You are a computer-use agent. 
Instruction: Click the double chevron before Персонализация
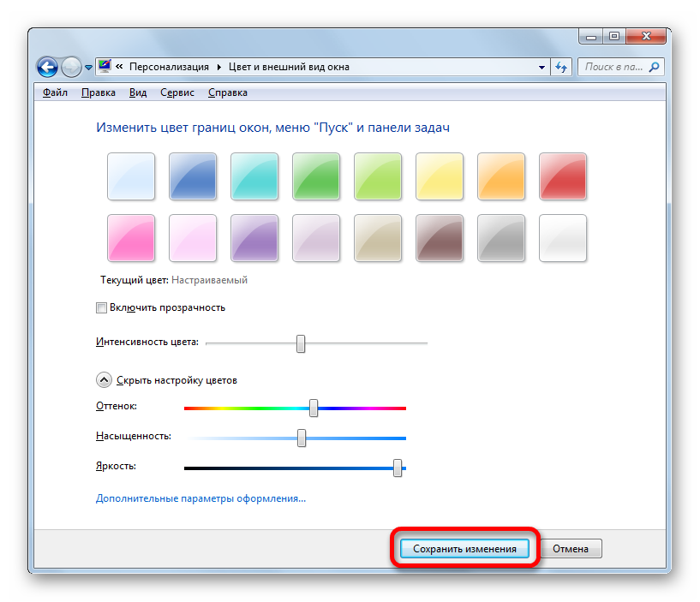(x=119, y=67)
